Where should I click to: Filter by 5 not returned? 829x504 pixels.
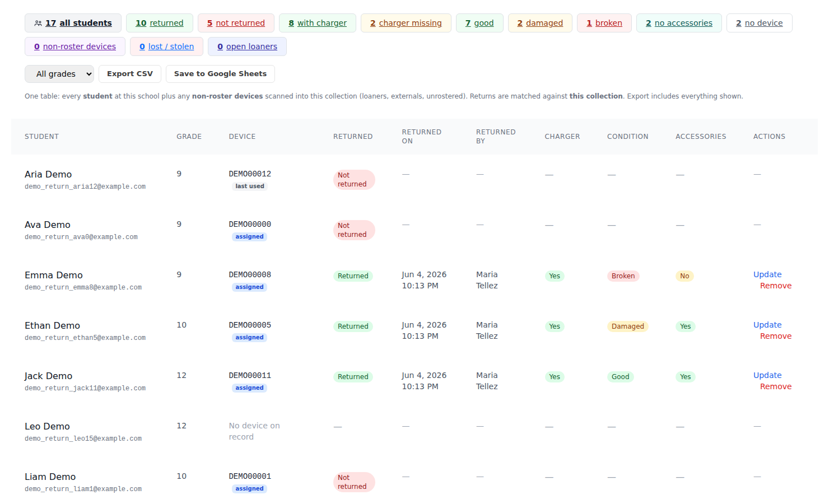pyautogui.click(x=236, y=23)
